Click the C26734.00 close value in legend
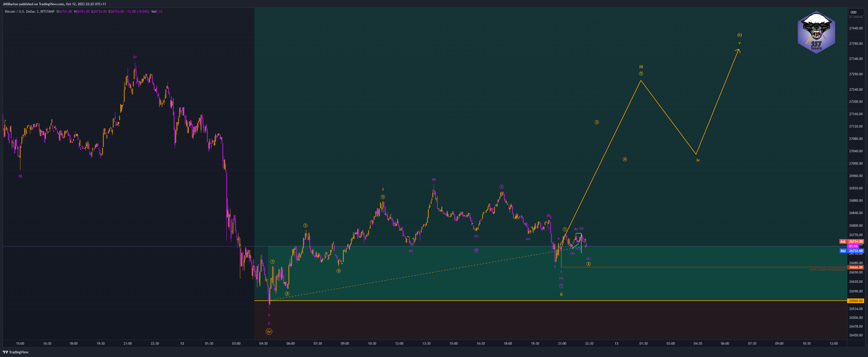Viewport: 868px width, 357px height. 116,12
